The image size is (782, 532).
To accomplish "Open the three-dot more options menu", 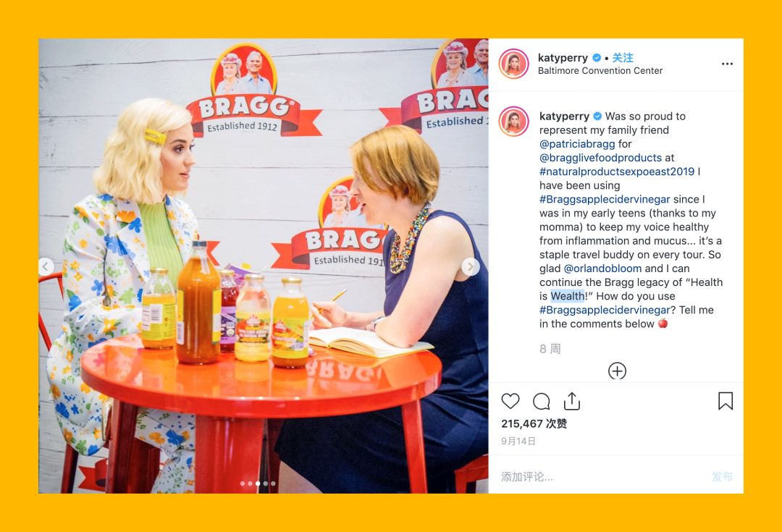I will (727, 64).
